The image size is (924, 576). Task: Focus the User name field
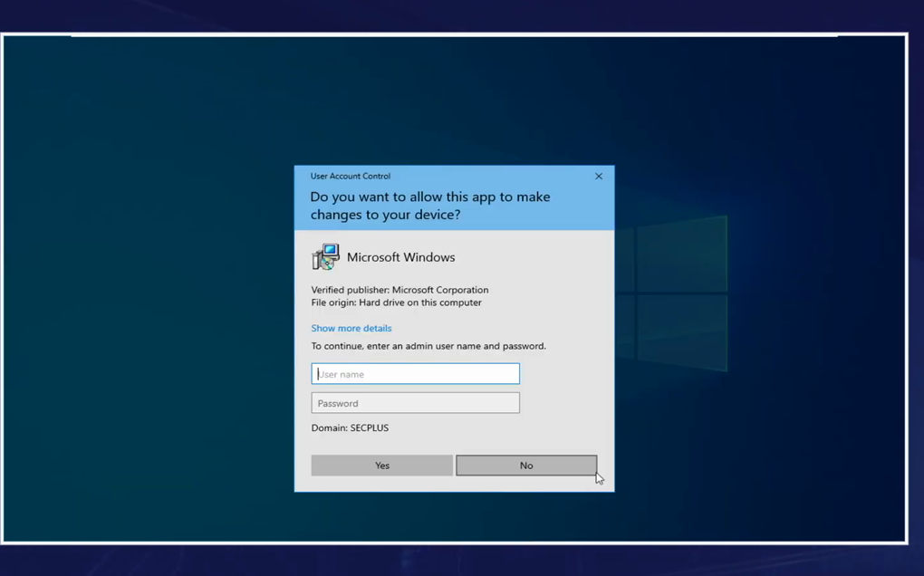point(416,374)
